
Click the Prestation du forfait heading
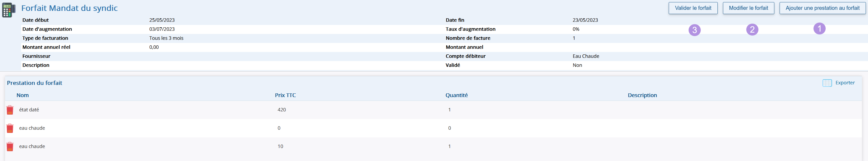35,83
